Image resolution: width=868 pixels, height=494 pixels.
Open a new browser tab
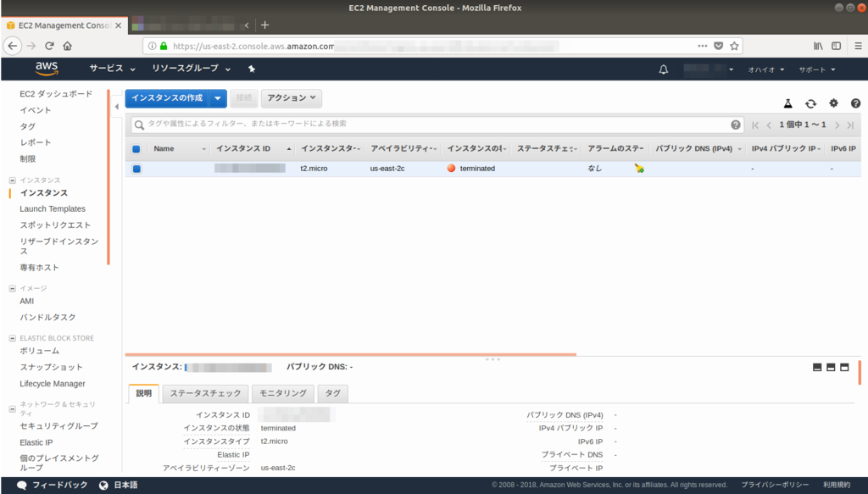coord(264,25)
